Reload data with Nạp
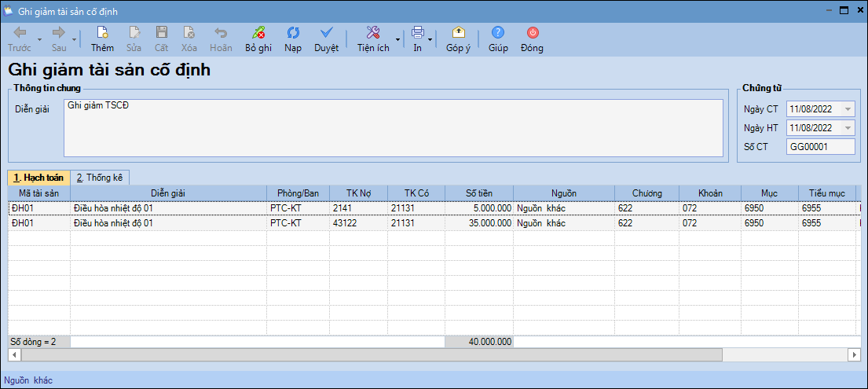The width and height of the screenshot is (868, 389). click(x=293, y=39)
